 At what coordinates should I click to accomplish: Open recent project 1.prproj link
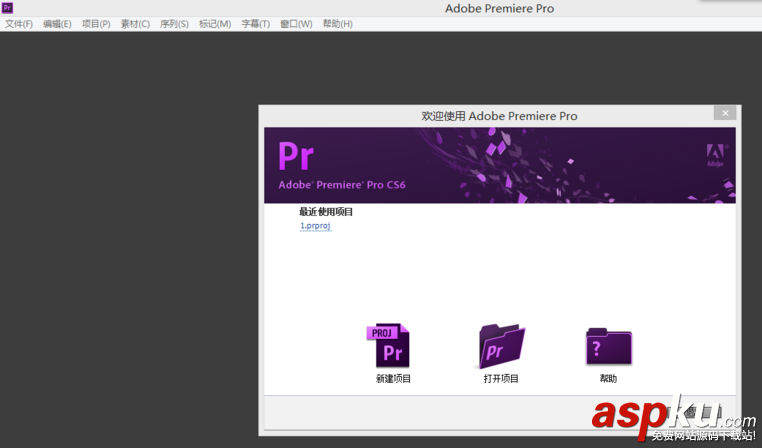tap(315, 225)
